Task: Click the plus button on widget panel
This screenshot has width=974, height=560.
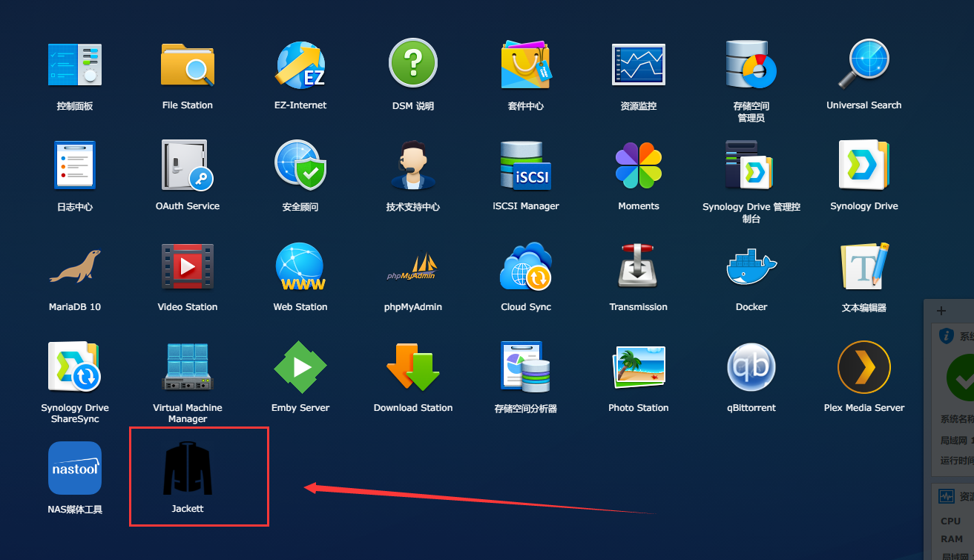Action: [941, 311]
